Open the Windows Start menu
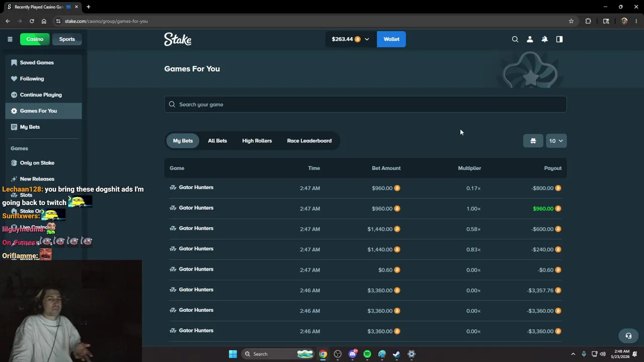The width and height of the screenshot is (644, 362). tap(232, 354)
